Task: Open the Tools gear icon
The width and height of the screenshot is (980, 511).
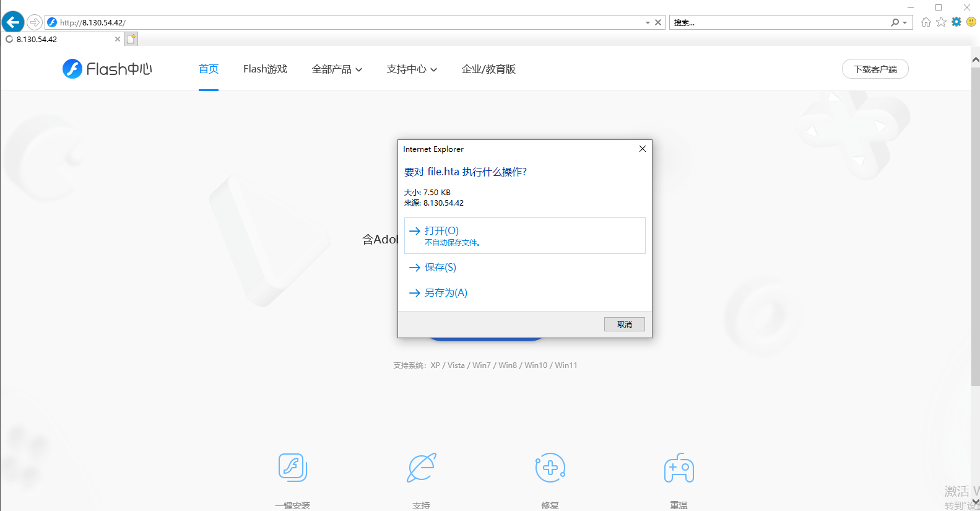Action: tap(956, 22)
